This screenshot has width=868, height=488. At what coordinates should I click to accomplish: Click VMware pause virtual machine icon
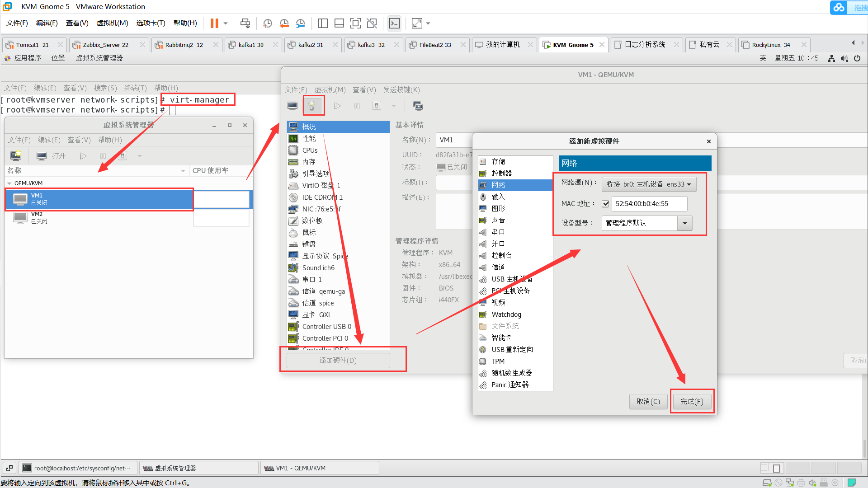tap(214, 23)
